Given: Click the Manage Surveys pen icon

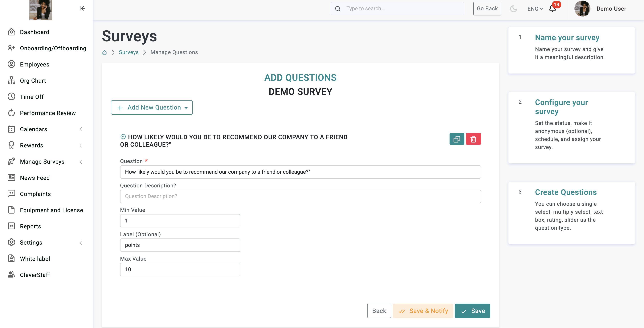Looking at the screenshot, I should click(x=11, y=161).
